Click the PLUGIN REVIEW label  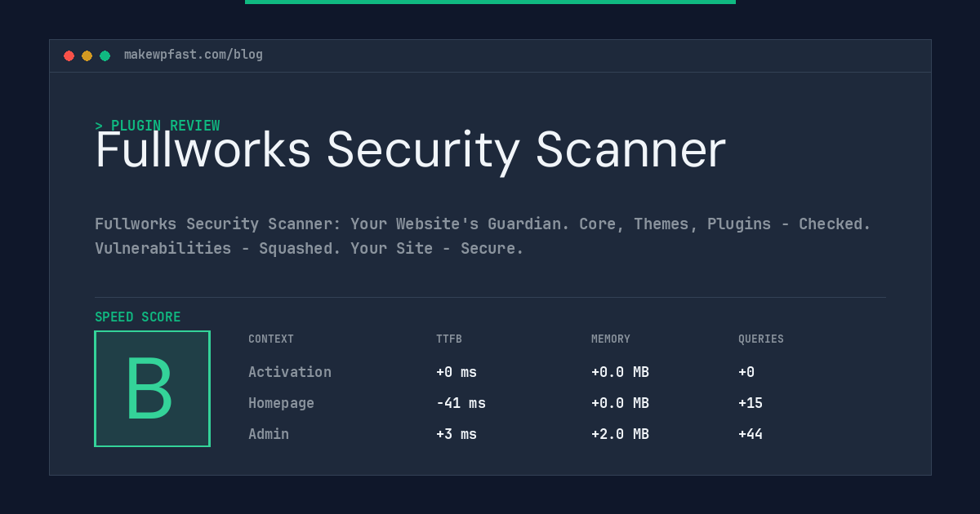158,126
